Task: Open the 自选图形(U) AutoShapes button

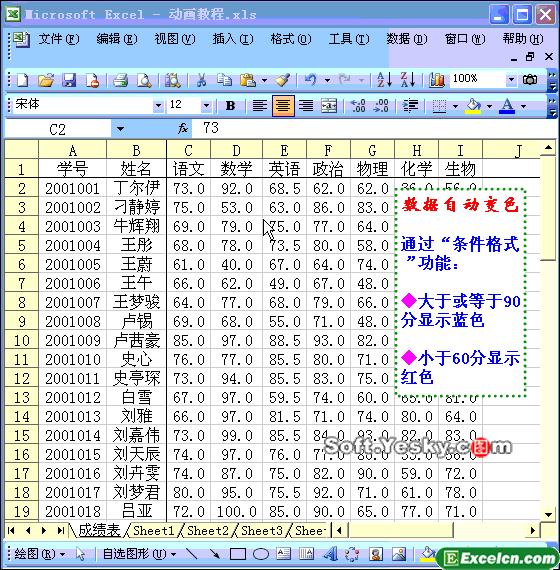Action: (x=139, y=554)
